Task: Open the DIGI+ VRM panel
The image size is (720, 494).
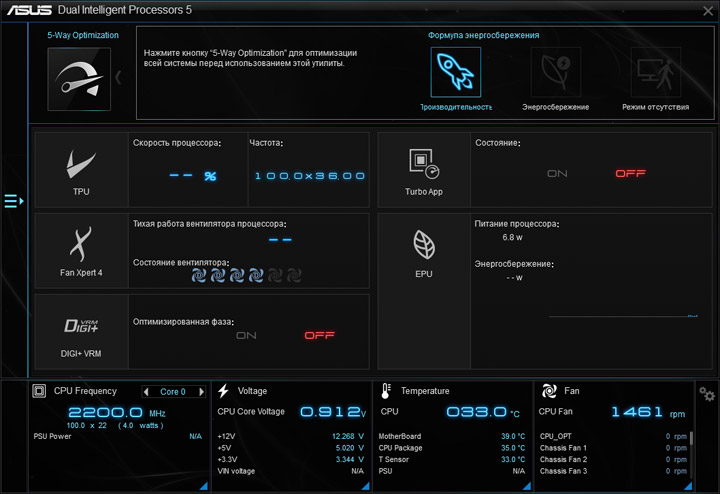Action: click(x=81, y=332)
